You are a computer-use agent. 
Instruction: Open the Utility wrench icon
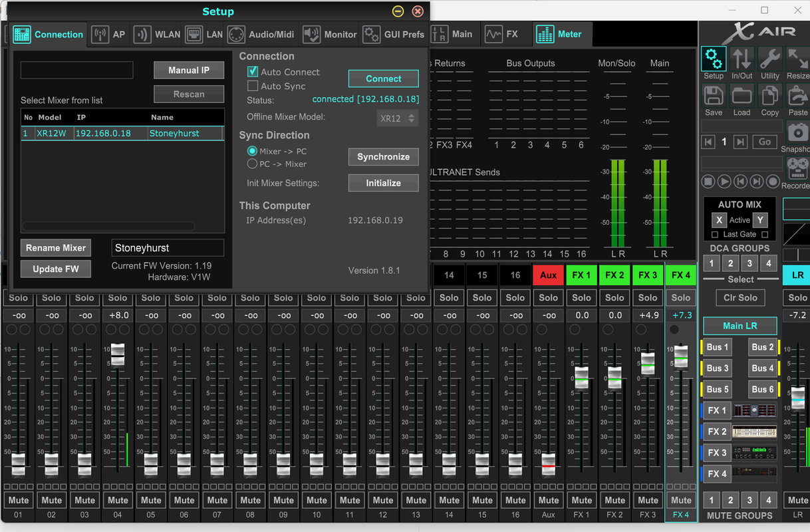pyautogui.click(x=770, y=59)
